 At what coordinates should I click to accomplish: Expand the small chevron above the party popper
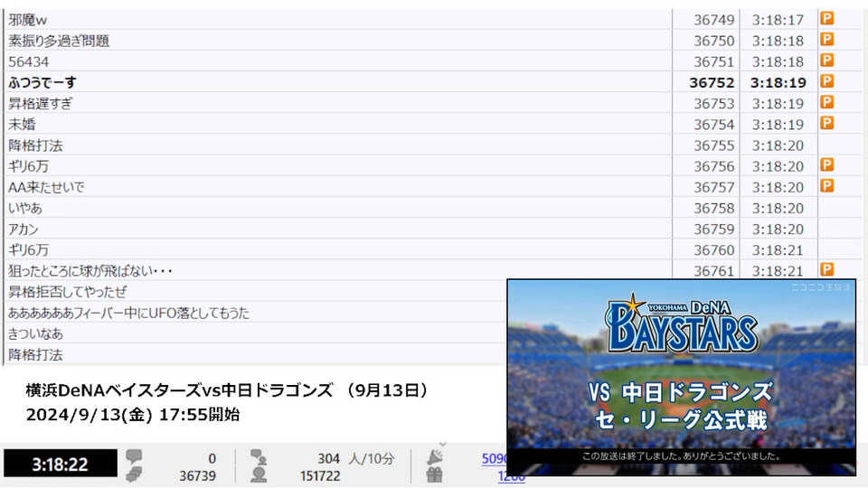(442, 445)
